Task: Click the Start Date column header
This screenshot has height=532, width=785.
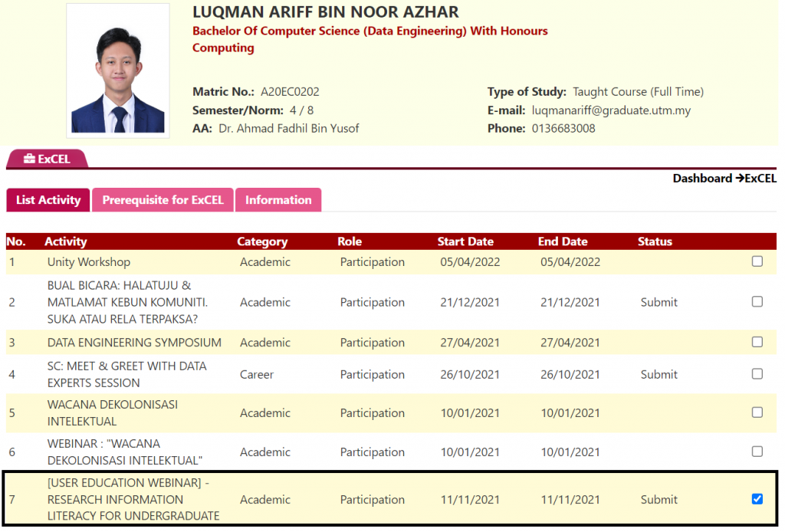Action: click(x=465, y=241)
